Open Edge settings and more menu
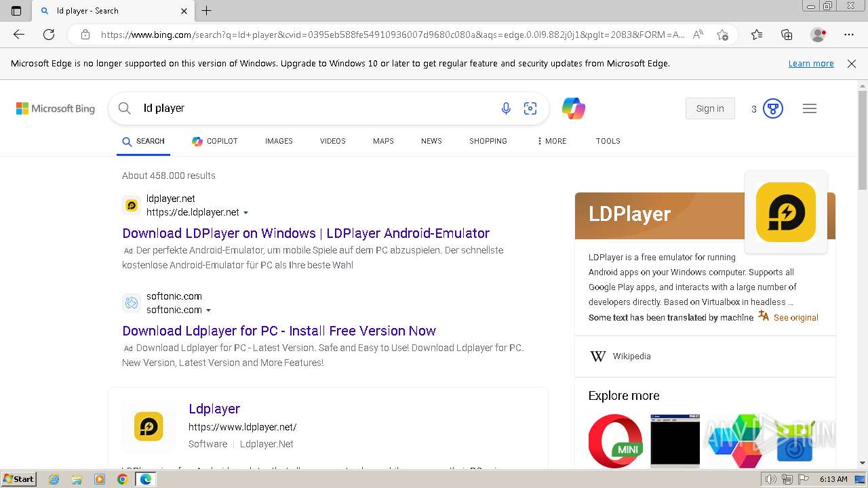 click(x=849, y=35)
